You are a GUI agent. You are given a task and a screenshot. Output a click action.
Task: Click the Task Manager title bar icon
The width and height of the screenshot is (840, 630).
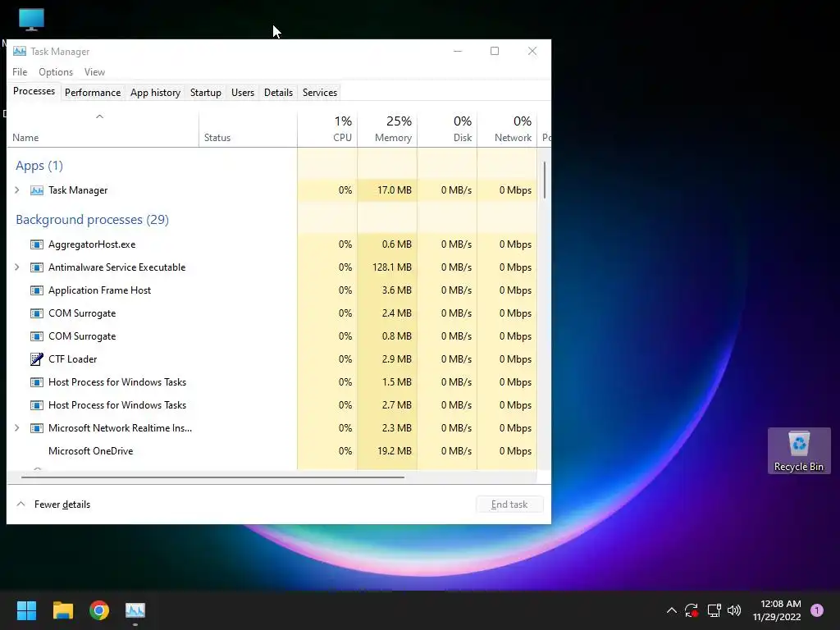click(20, 52)
